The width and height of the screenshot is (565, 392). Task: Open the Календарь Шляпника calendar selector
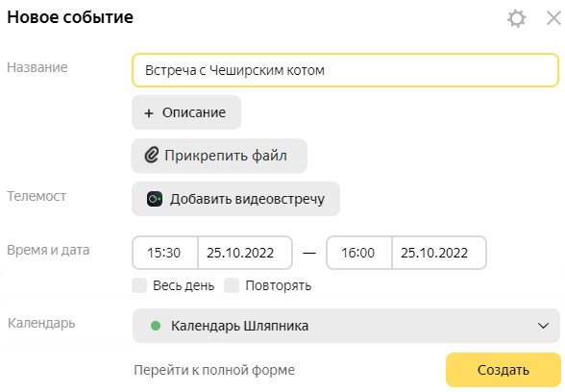pos(346,326)
